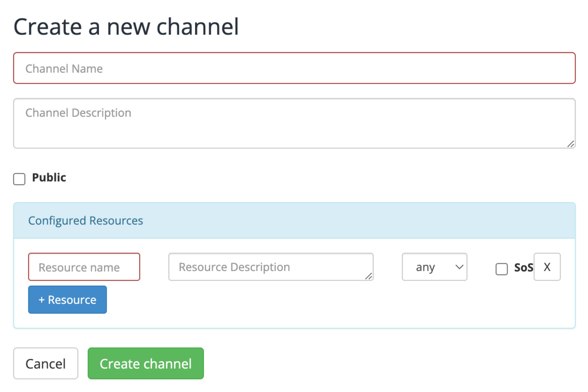Focus the Resource name input
Image resolution: width=588 pixels, height=392 pixels.
coord(84,267)
